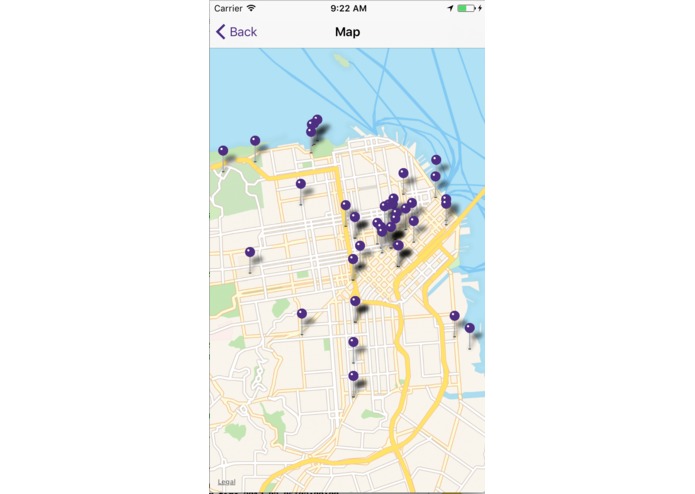This screenshot has width=695, height=494.
Task: Select the southernmost purple pin on the map
Action: coord(353,376)
